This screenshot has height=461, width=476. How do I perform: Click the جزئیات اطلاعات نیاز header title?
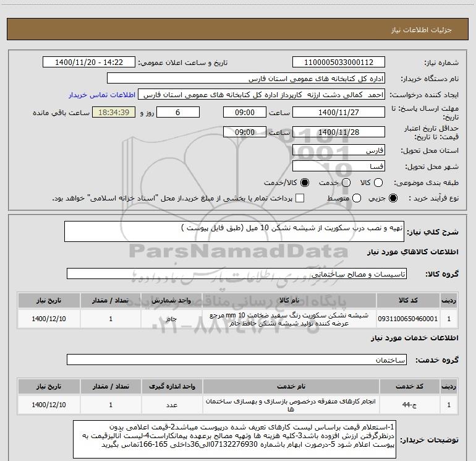421,30
